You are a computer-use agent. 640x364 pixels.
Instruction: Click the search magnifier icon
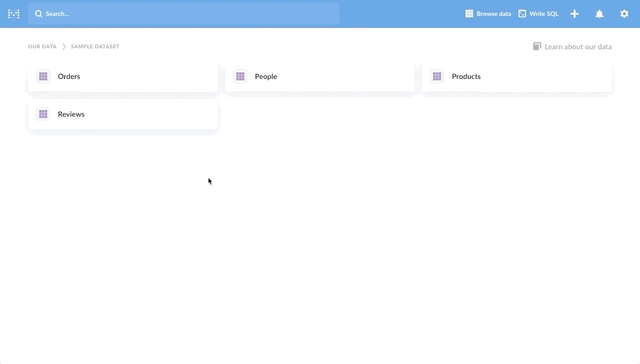(x=38, y=14)
